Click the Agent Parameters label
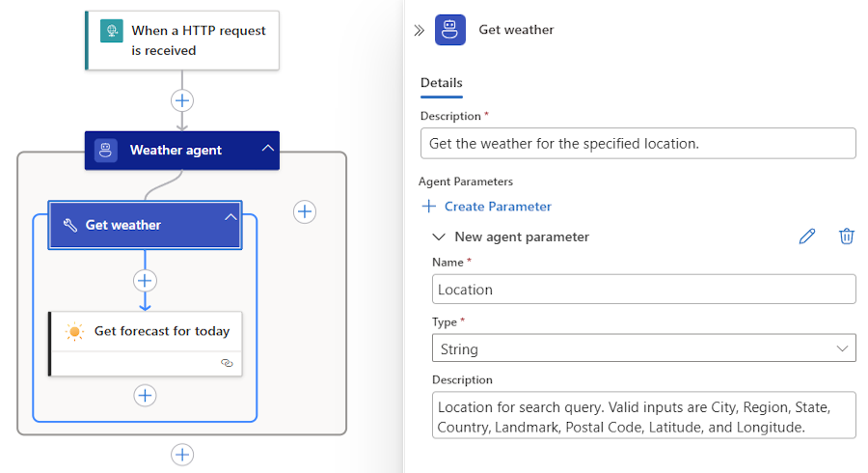The height and width of the screenshot is (473, 868). 466,181
